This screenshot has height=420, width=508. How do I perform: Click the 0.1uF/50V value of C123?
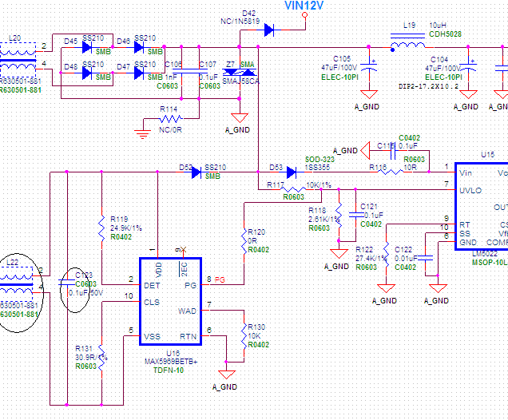pos(85,293)
